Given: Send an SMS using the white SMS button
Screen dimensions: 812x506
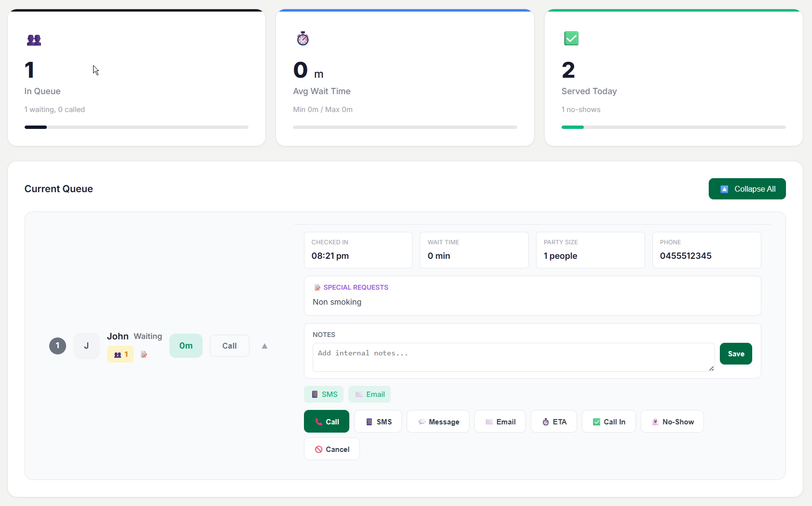Looking at the screenshot, I should [378, 422].
